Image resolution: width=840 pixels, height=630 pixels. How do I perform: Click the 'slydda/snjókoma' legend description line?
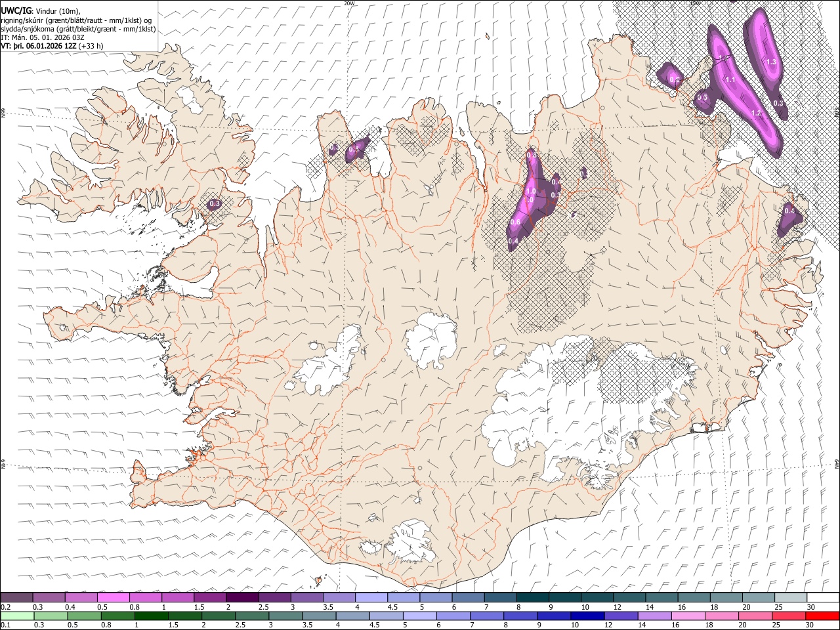coord(79,29)
